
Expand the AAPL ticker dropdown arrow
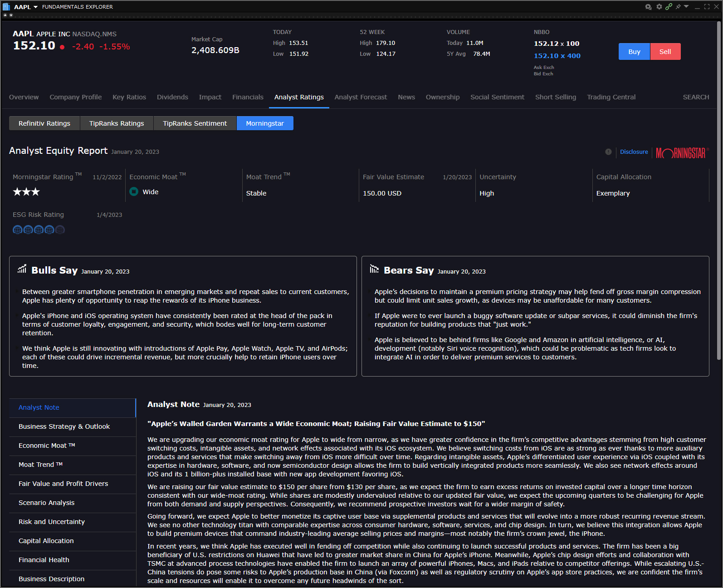pyautogui.click(x=36, y=7)
